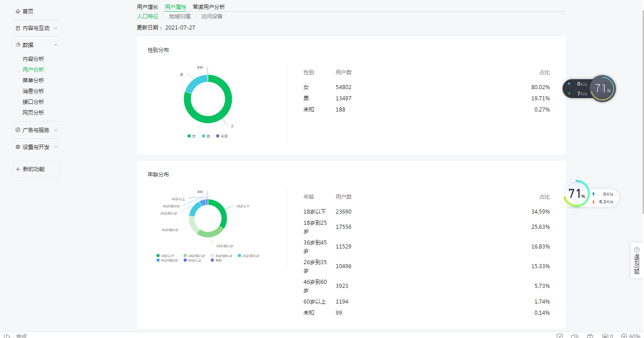The width and height of the screenshot is (644, 338).
Task: Click the 性别分布 section heading
Action: 158,50
